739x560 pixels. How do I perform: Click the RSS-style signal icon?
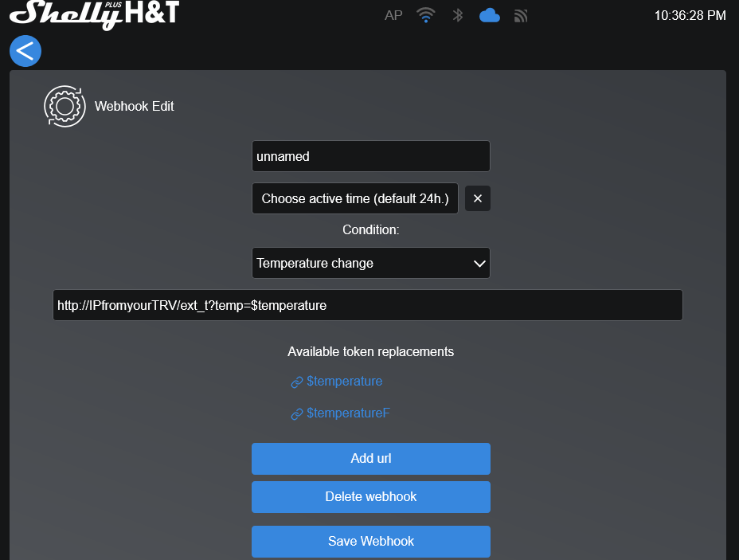pyautogui.click(x=521, y=15)
